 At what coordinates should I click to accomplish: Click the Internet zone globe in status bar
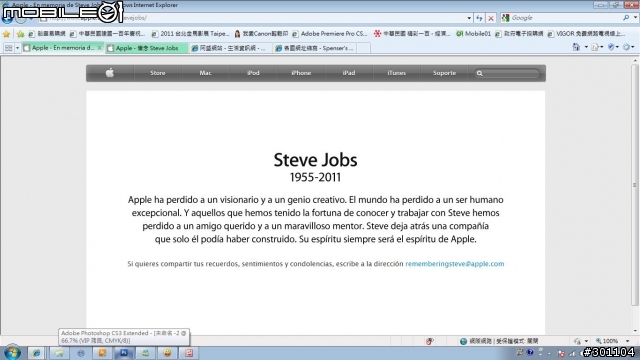coord(464,341)
